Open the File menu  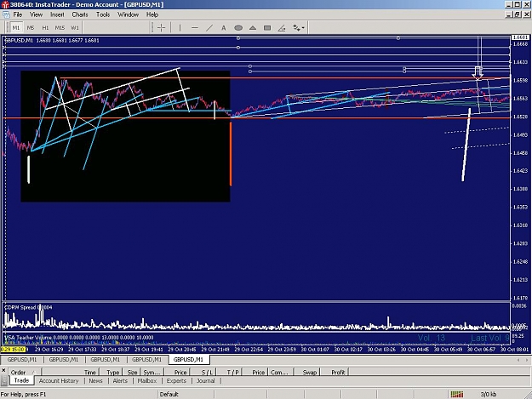[x=18, y=14]
